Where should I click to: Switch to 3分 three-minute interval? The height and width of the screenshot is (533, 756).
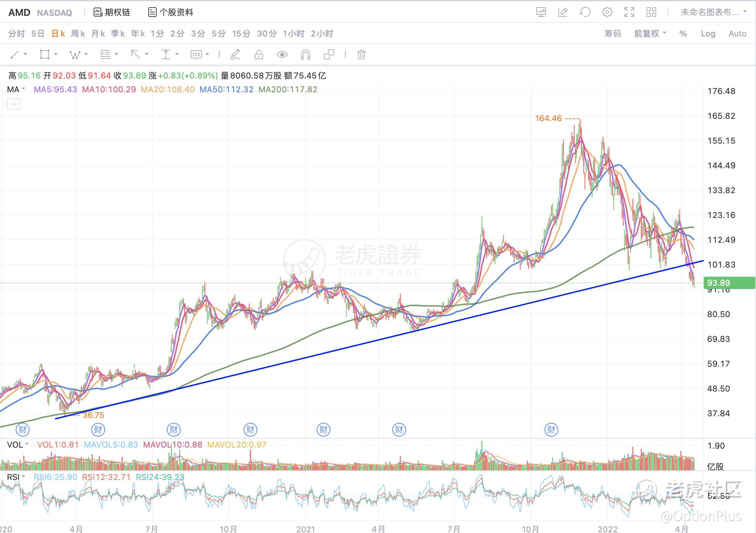click(198, 34)
